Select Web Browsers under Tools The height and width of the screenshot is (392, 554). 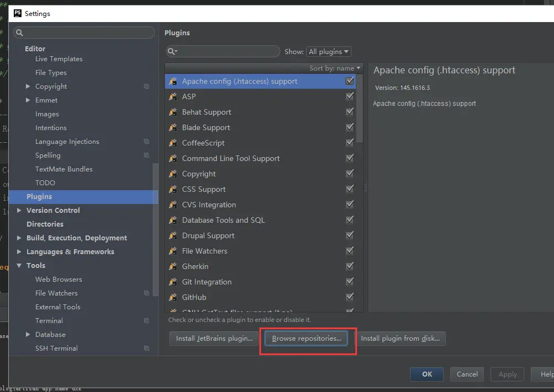58,280
